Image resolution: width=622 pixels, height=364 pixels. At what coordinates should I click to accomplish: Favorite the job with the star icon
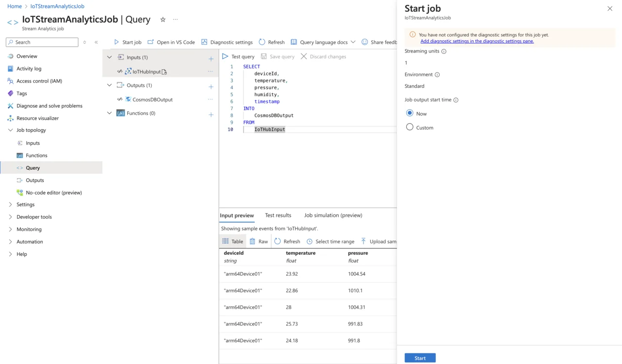[163, 19]
